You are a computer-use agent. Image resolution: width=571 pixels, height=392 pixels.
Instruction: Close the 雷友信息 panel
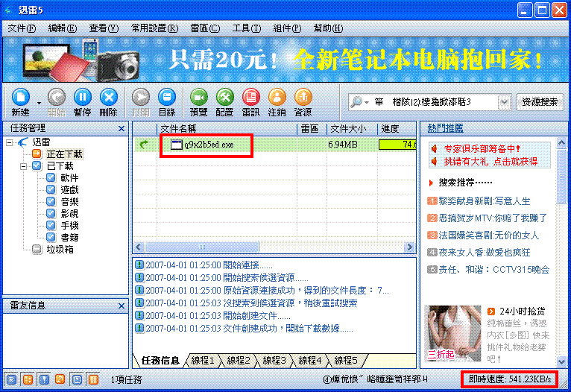(122, 306)
